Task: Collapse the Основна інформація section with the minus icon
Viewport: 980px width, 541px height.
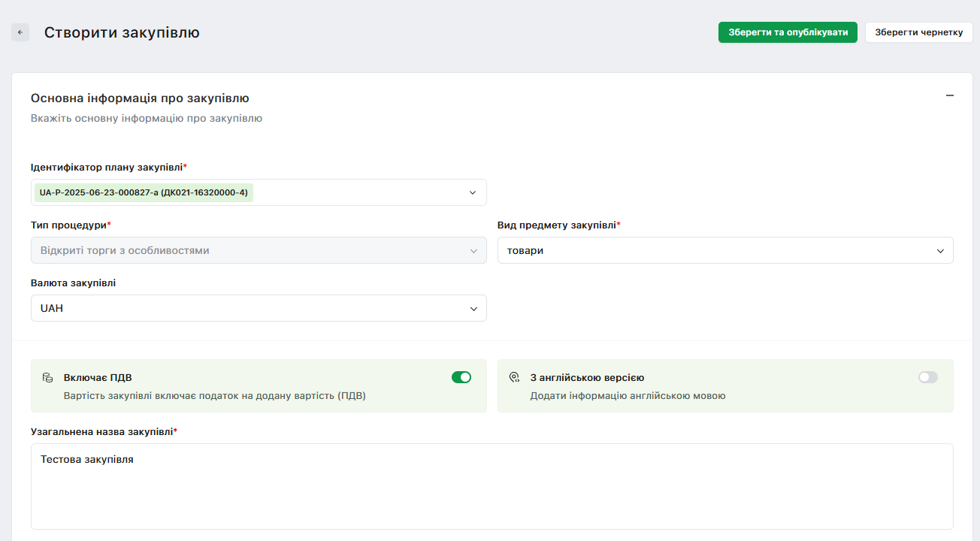Action: coord(949,96)
